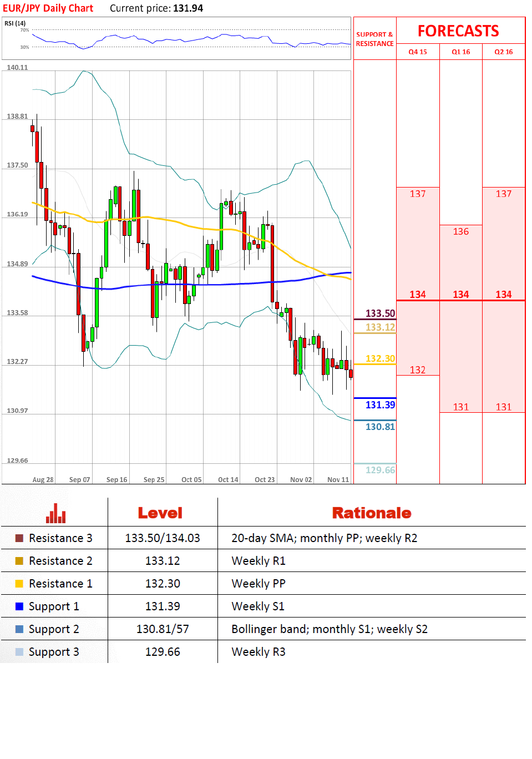The width and height of the screenshot is (532, 759).
Task: Select the Support 1 row label
Action: click(54, 606)
